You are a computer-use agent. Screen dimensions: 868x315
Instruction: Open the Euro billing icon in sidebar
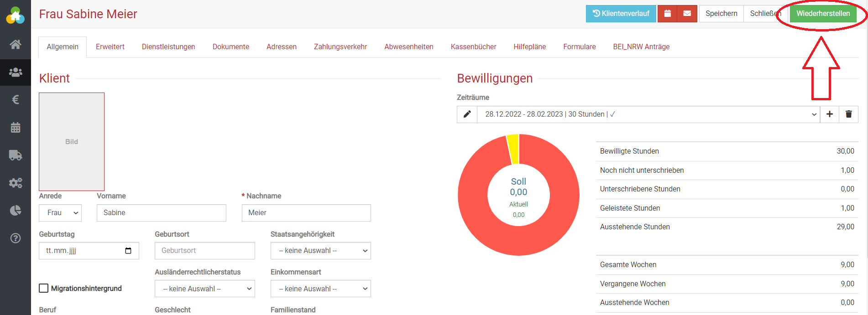point(16,99)
